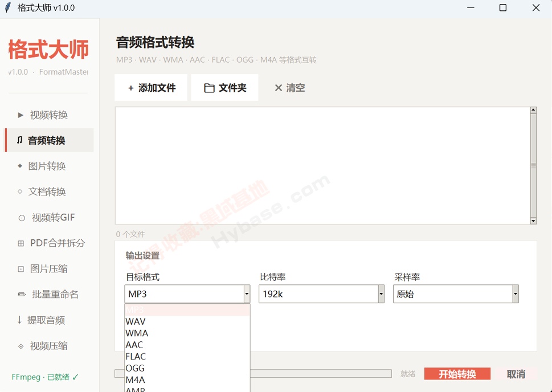Image resolution: width=552 pixels, height=392 pixels.
Task: Choose WAV from the format list
Action: pyautogui.click(x=187, y=321)
